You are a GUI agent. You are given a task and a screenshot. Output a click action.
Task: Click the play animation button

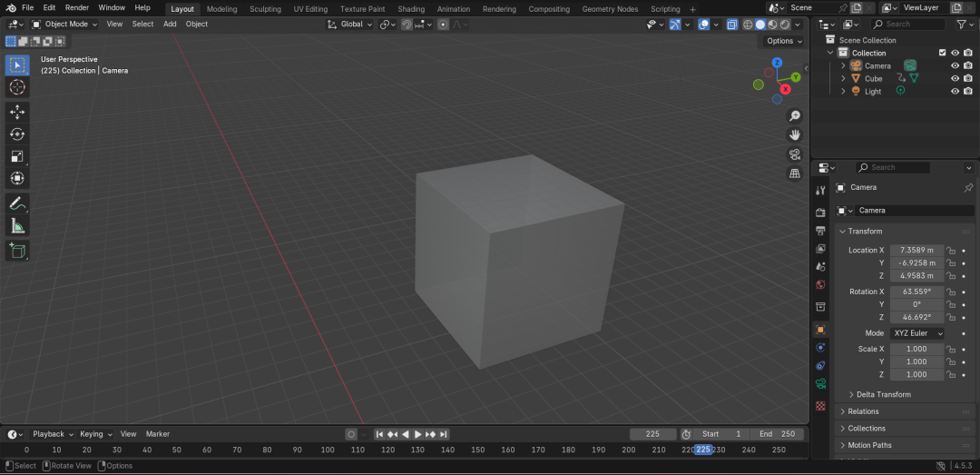coord(418,434)
